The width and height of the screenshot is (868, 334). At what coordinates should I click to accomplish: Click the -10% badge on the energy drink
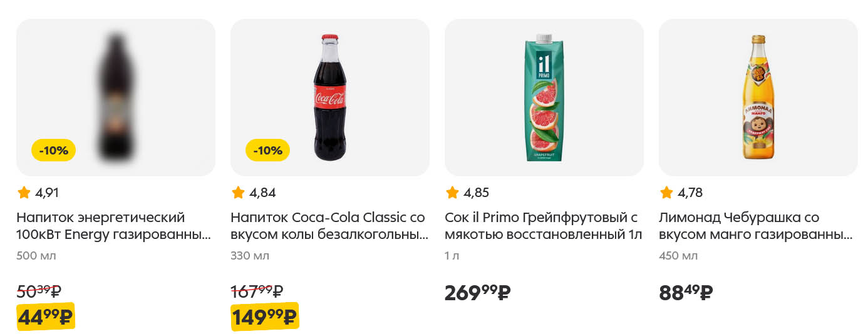53,150
